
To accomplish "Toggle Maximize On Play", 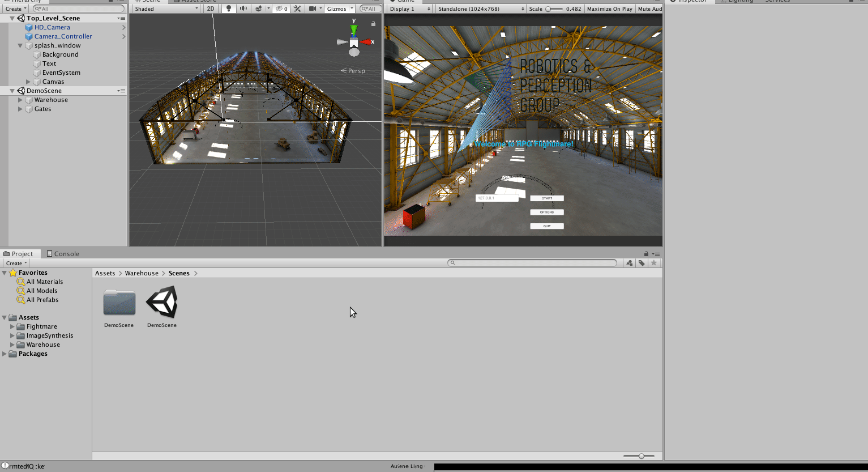I will tap(609, 8).
